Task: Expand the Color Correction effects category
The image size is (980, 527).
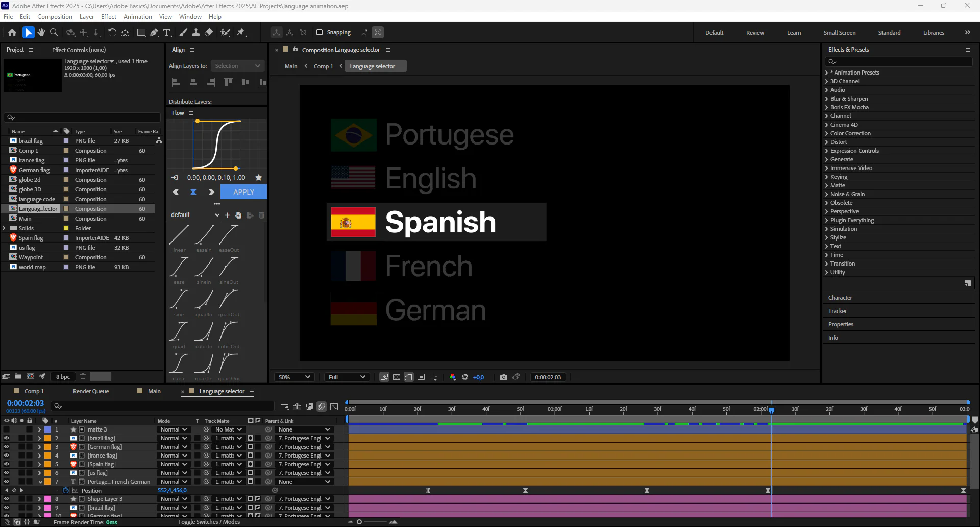Action: pyautogui.click(x=826, y=133)
